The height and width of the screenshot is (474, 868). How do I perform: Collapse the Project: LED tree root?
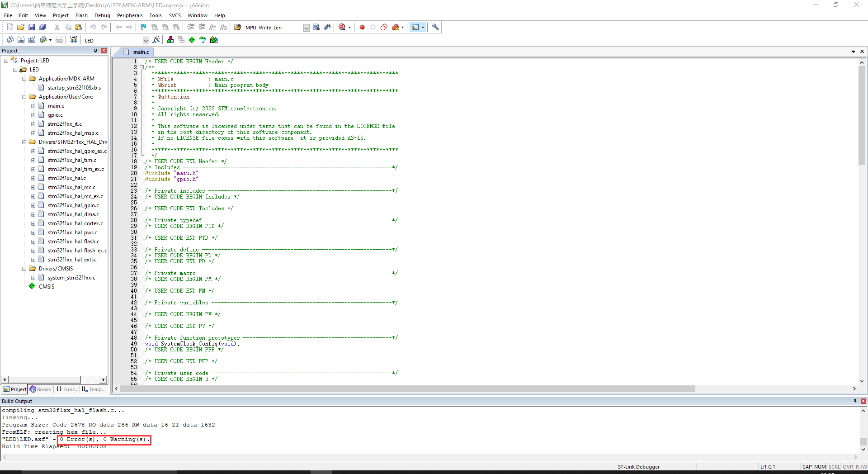click(x=6, y=61)
